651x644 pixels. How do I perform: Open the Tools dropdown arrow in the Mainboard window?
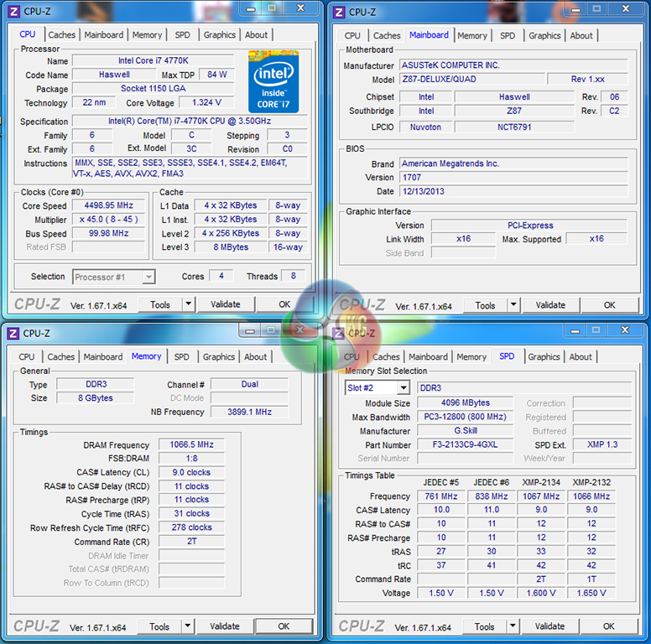[x=513, y=305]
